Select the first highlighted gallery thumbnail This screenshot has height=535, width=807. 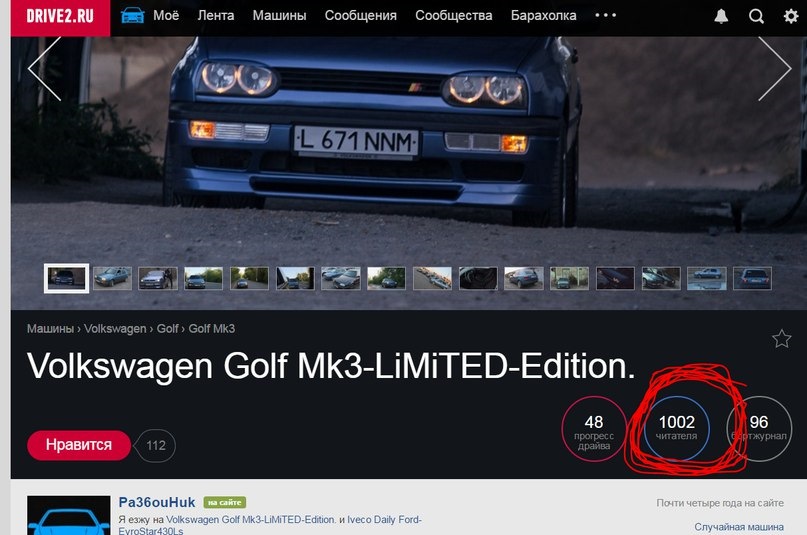point(66,278)
